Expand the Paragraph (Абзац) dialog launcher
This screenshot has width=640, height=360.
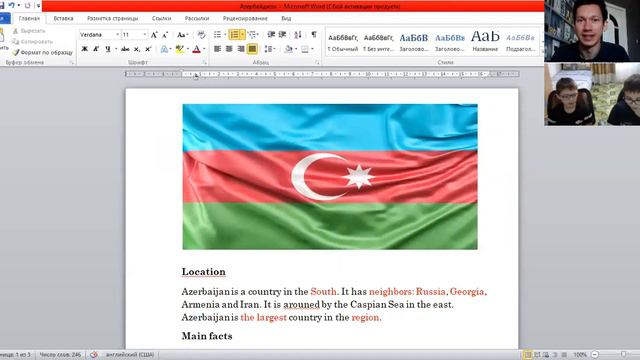[x=317, y=62]
